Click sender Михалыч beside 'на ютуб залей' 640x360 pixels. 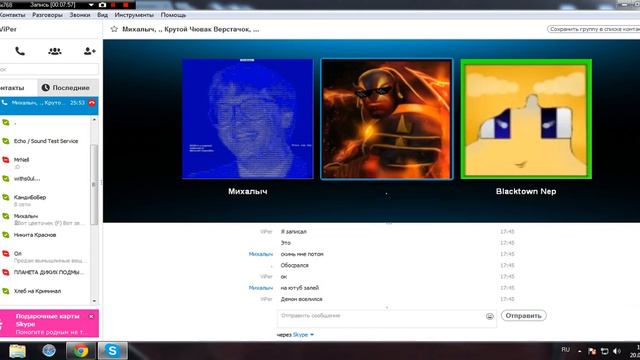point(260,288)
